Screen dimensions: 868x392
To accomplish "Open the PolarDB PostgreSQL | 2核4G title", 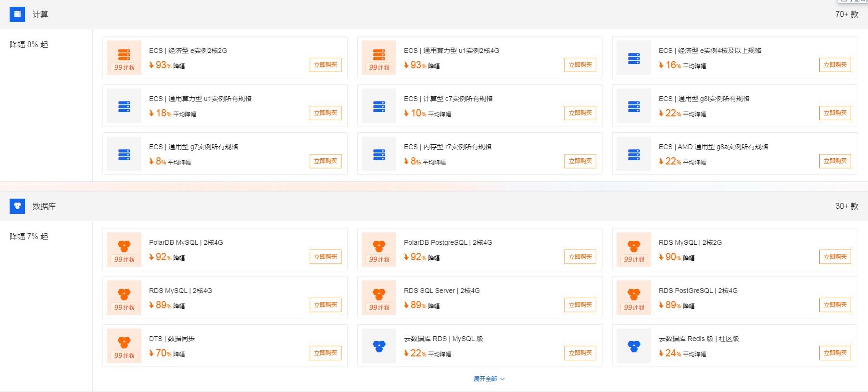I will (448, 242).
